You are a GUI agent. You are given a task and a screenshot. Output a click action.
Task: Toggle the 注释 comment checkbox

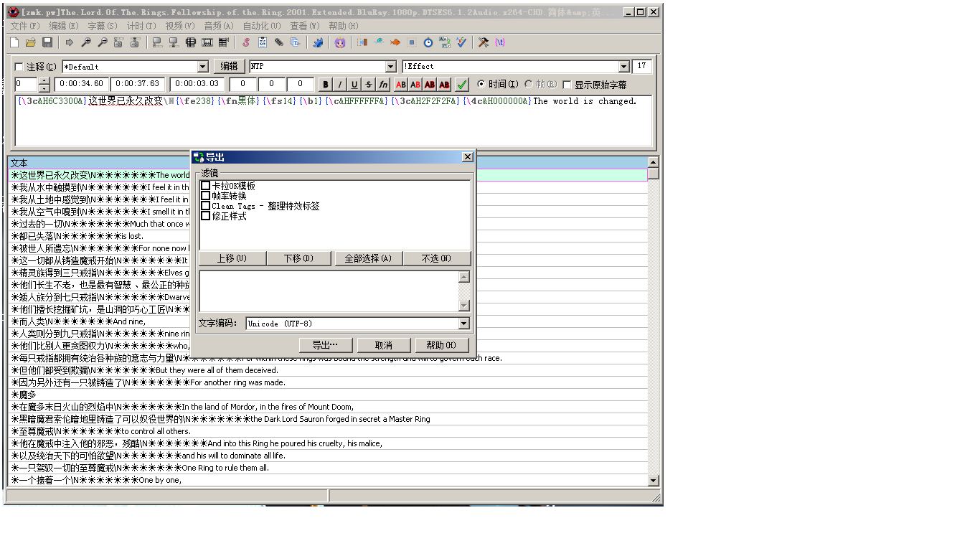(19, 67)
